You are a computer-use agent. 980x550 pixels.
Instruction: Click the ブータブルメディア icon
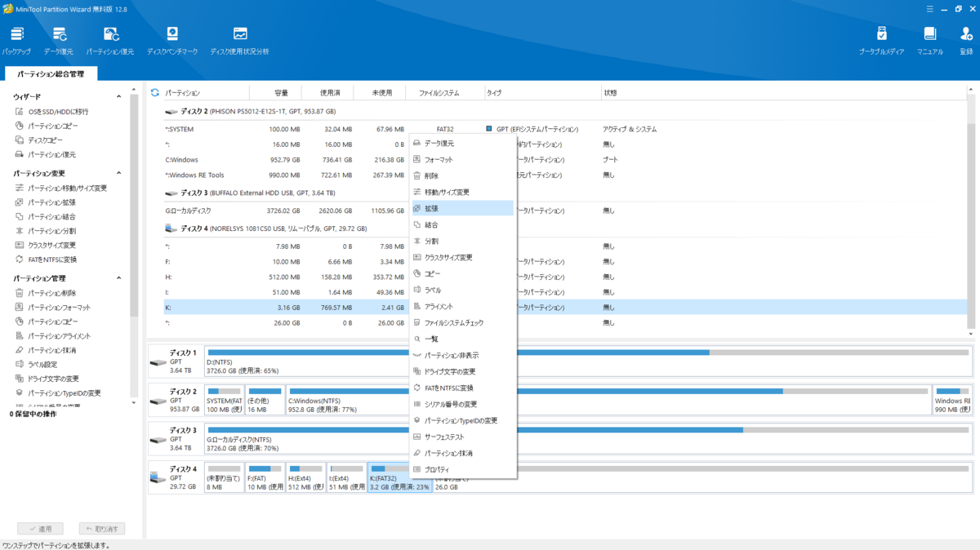881,41
